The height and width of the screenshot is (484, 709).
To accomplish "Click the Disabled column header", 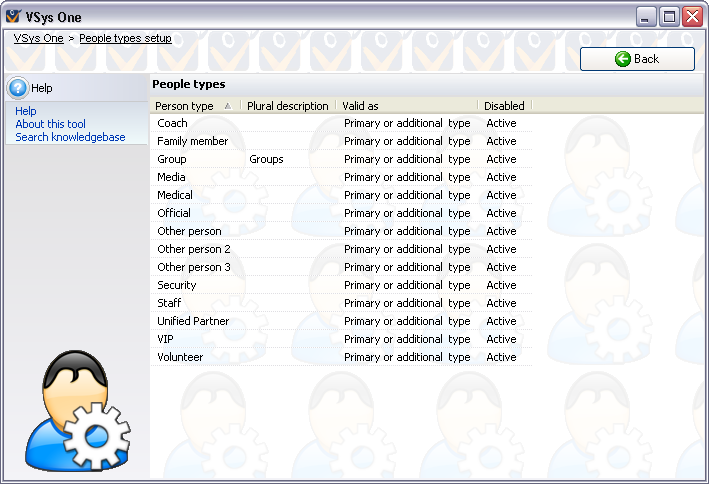I will tap(503, 106).
